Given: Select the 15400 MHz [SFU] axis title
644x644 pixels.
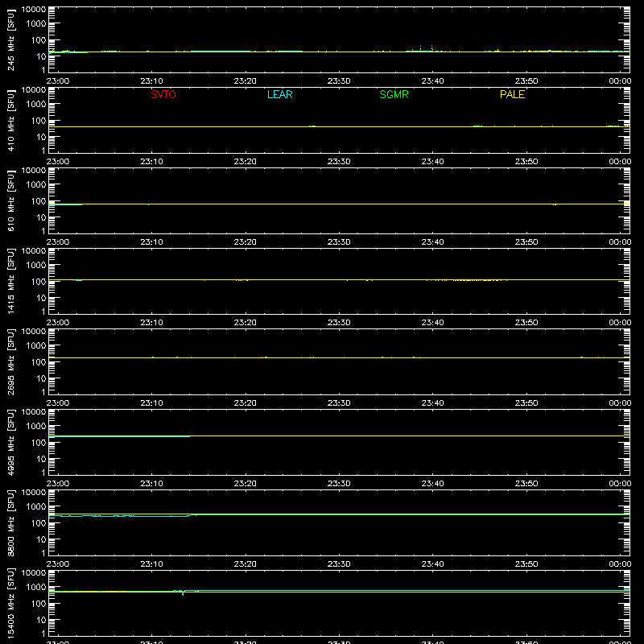Looking at the screenshot, I should coord(10,603).
